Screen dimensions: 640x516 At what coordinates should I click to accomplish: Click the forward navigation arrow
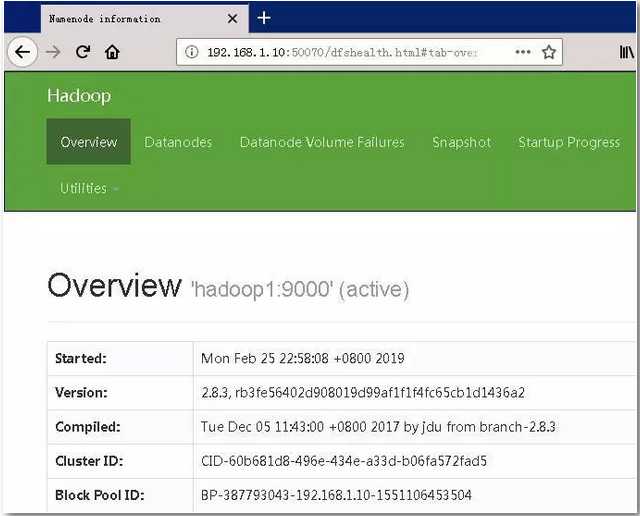53,52
